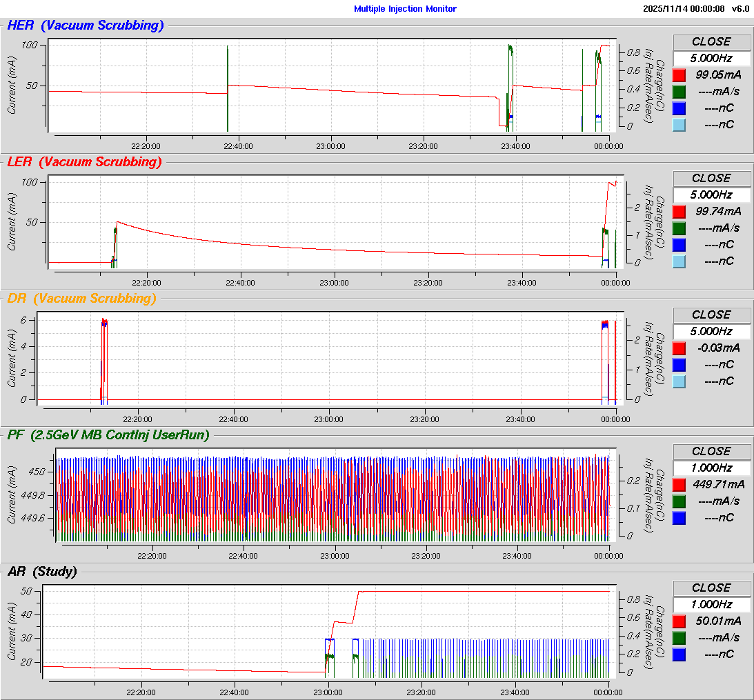Toggle the green PF injection rate swatch
This screenshot has width=754, height=700.
[x=679, y=501]
